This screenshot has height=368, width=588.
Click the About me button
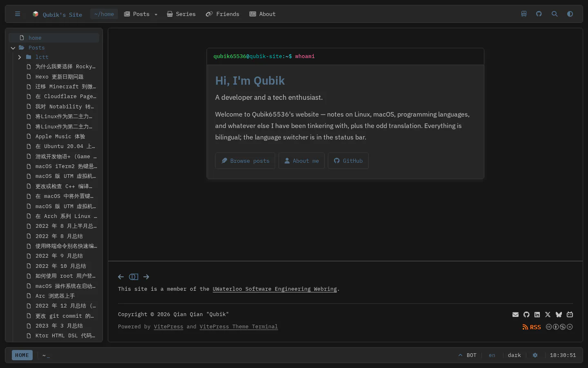(x=301, y=161)
